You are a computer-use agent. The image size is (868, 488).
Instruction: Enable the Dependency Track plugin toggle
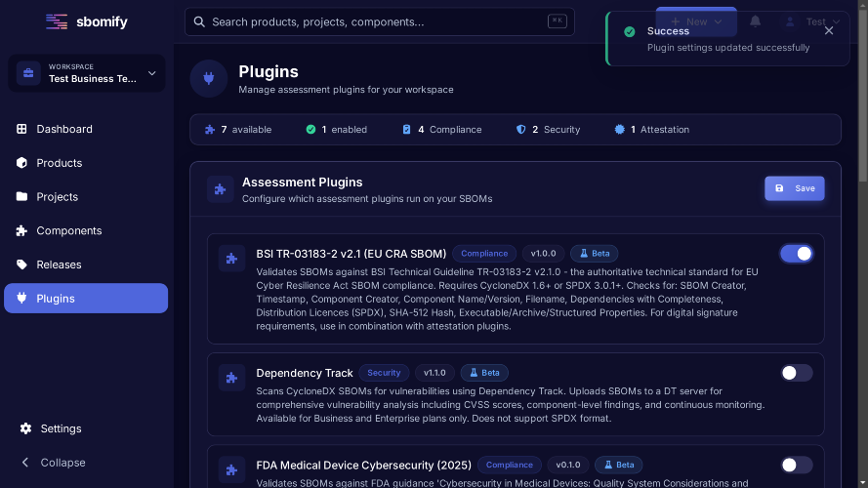[x=797, y=373]
